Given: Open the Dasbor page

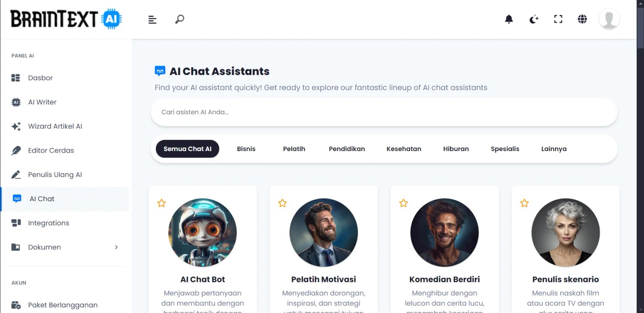Looking at the screenshot, I should click(x=40, y=78).
